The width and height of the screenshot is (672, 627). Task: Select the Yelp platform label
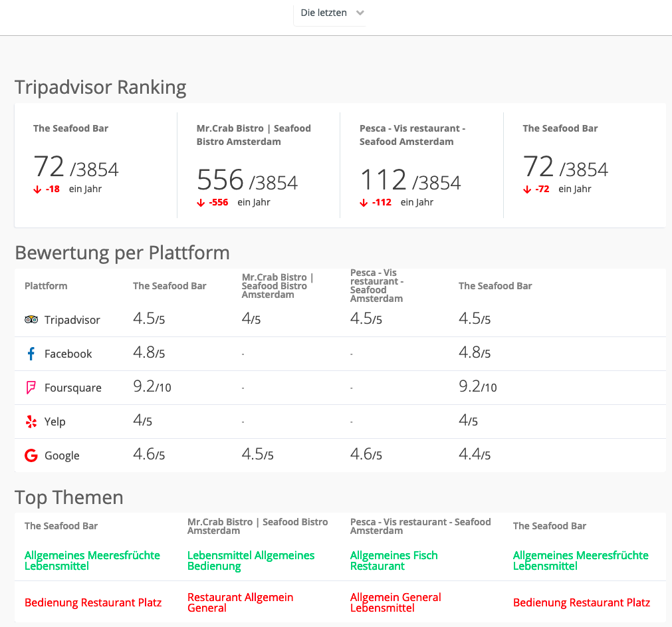(x=55, y=422)
